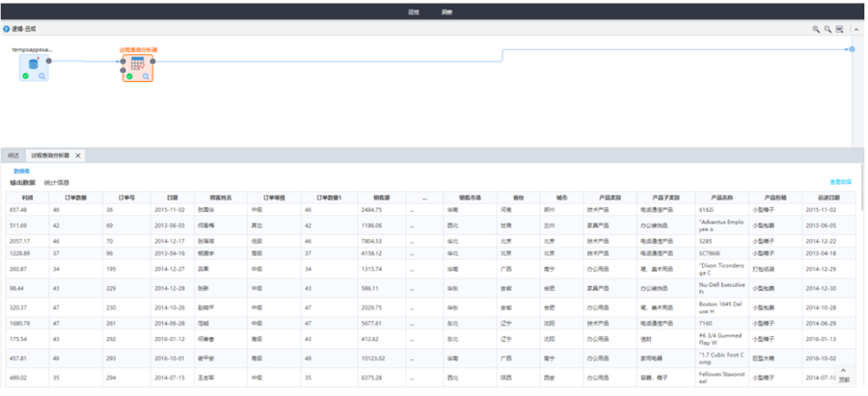The height and width of the screenshot is (396, 868).
Task: Select the 输出数据 sub-tab
Action: [22, 182]
